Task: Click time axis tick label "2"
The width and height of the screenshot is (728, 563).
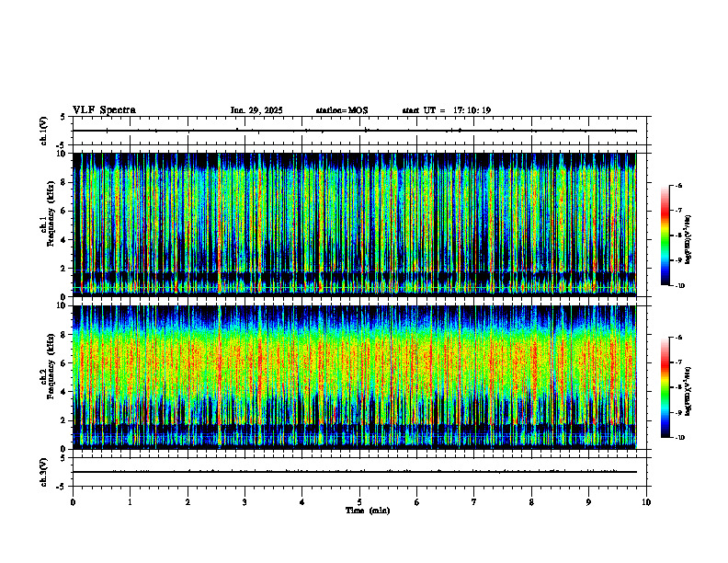Action: coord(188,502)
